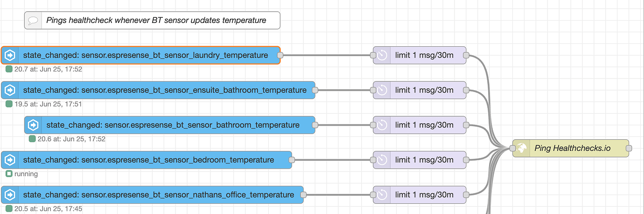Click the ensuite bathroom node's arrow icon
644x214 pixels.
9,90
